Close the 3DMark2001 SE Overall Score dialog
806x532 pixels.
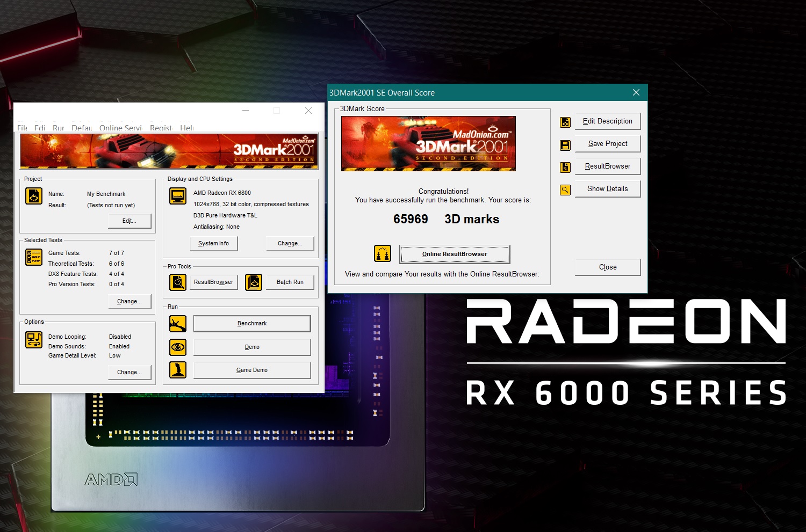tap(636, 92)
